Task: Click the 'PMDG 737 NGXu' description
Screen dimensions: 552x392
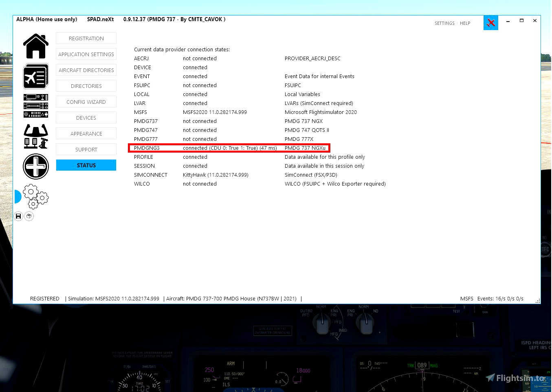Action: [305, 148]
